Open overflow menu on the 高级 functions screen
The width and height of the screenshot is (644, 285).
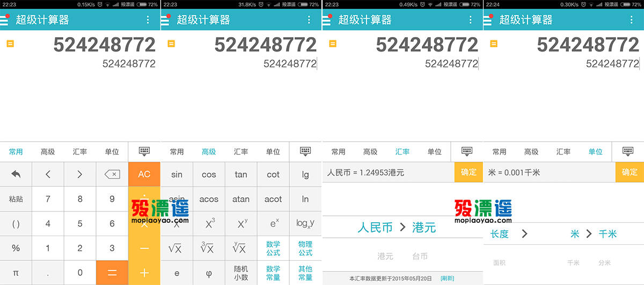coord(309,20)
